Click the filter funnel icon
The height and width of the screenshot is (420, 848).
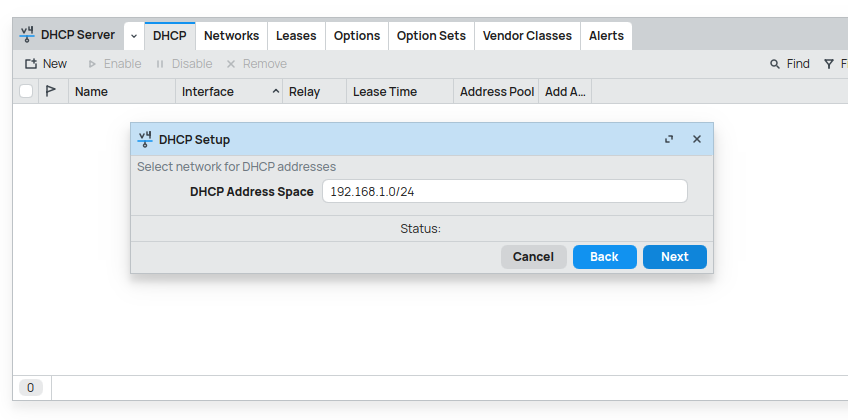(829, 64)
